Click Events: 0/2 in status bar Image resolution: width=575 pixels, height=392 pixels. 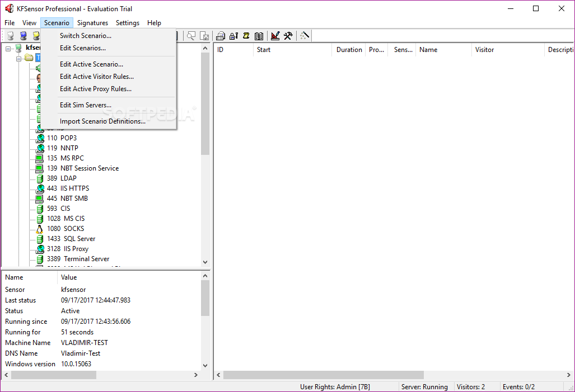(518, 387)
